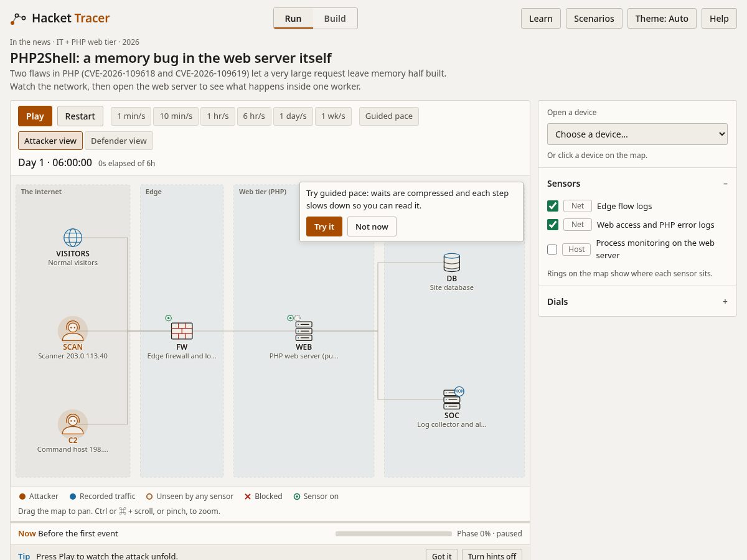Turn hints off
Screen dimensions: 747x560
click(492, 556)
